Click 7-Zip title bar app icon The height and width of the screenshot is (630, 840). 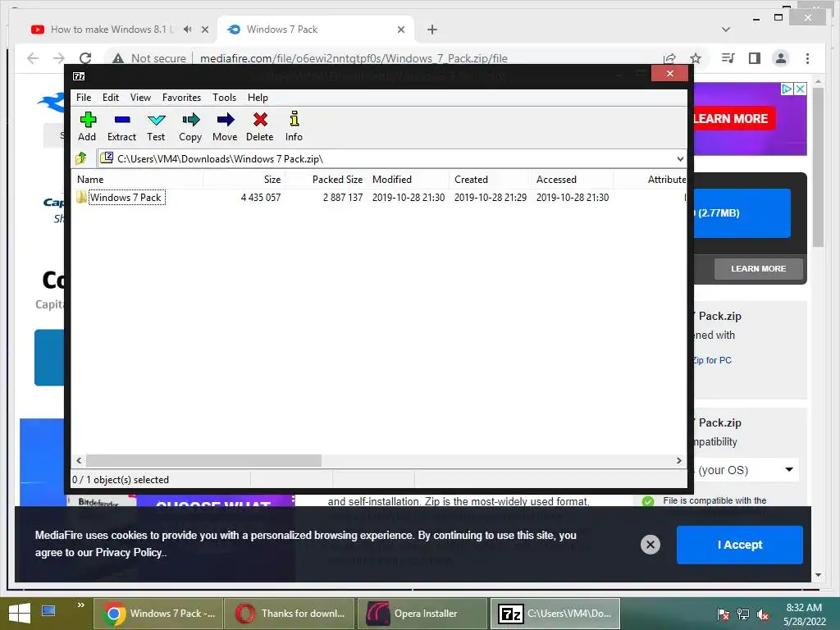point(79,76)
